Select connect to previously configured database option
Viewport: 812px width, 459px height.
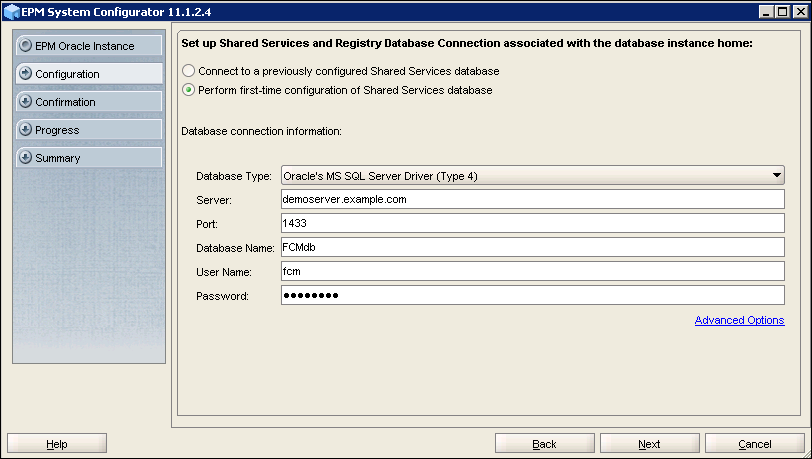click(189, 72)
